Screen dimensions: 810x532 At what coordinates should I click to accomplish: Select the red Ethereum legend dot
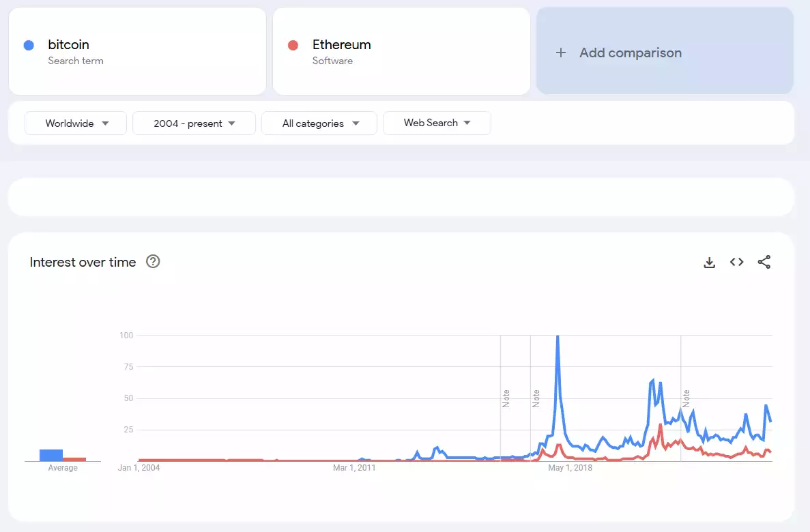292,44
